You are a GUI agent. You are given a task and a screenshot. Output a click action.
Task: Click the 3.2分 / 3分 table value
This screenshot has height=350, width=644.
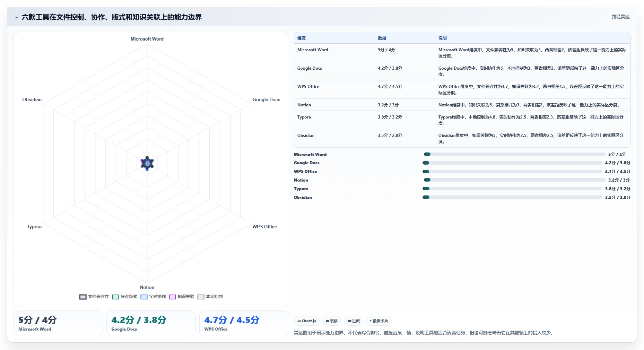(x=388, y=105)
